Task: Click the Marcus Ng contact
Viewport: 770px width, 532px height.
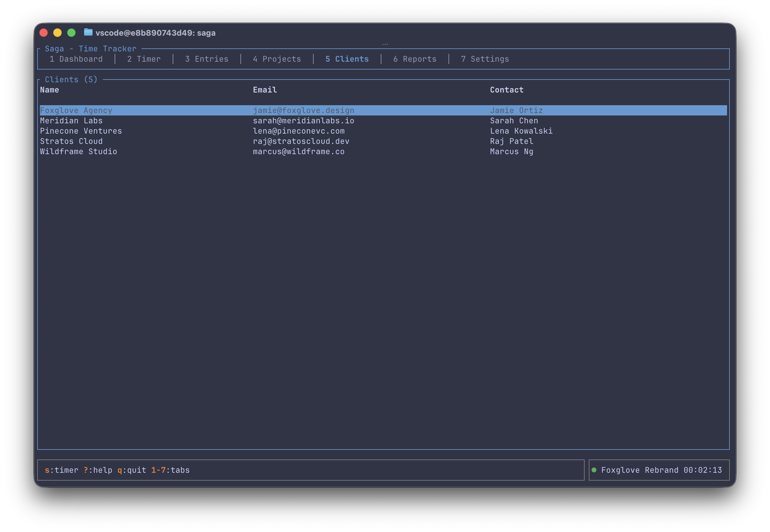Action: click(x=511, y=152)
